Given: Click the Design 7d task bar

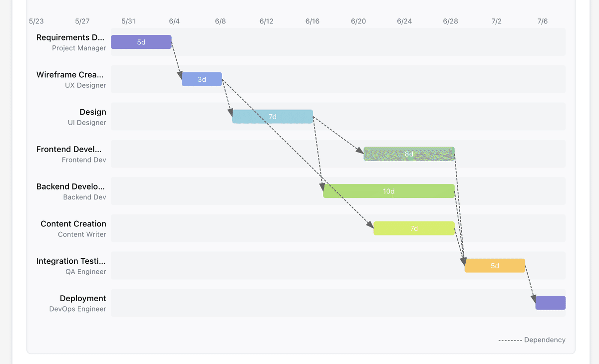Looking at the screenshot, I should [273, 117].
